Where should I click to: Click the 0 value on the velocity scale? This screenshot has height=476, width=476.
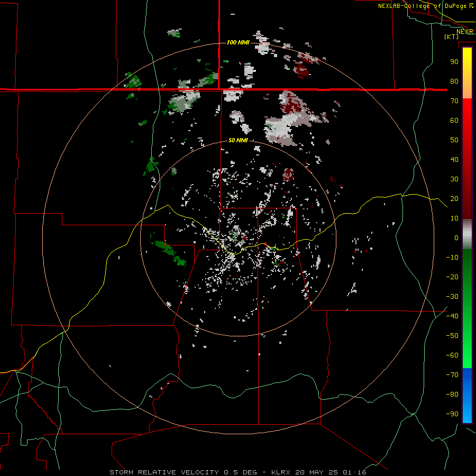click(x=456, y=237)
